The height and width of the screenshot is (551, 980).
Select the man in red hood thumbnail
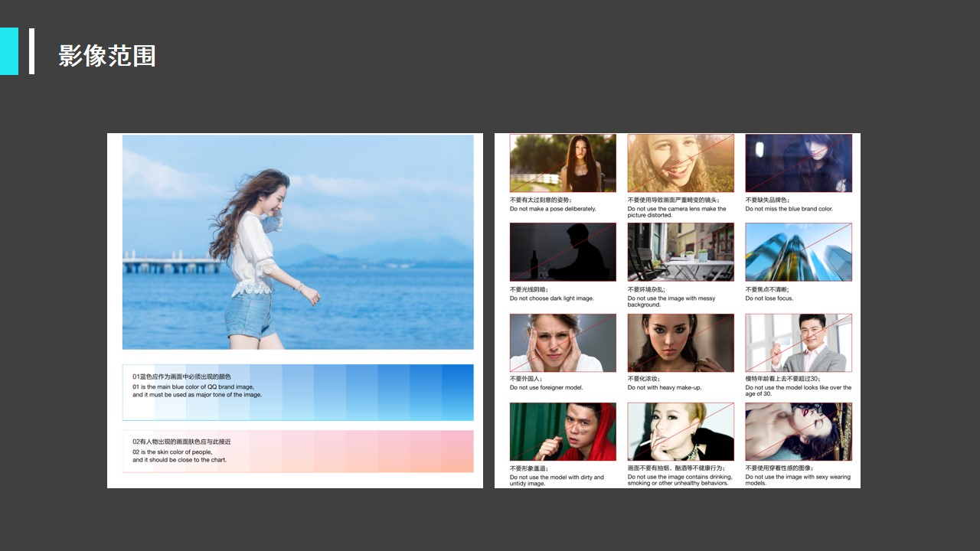click(563, 432)
